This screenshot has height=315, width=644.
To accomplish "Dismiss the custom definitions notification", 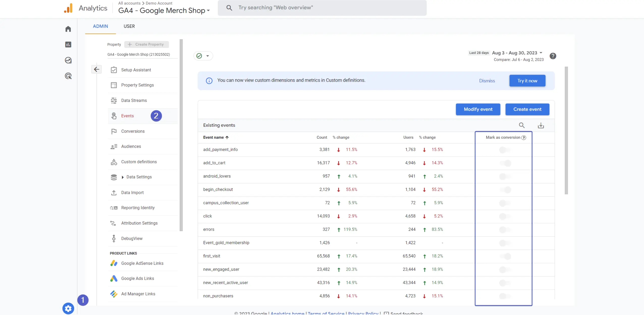I will tap(487, 80).
